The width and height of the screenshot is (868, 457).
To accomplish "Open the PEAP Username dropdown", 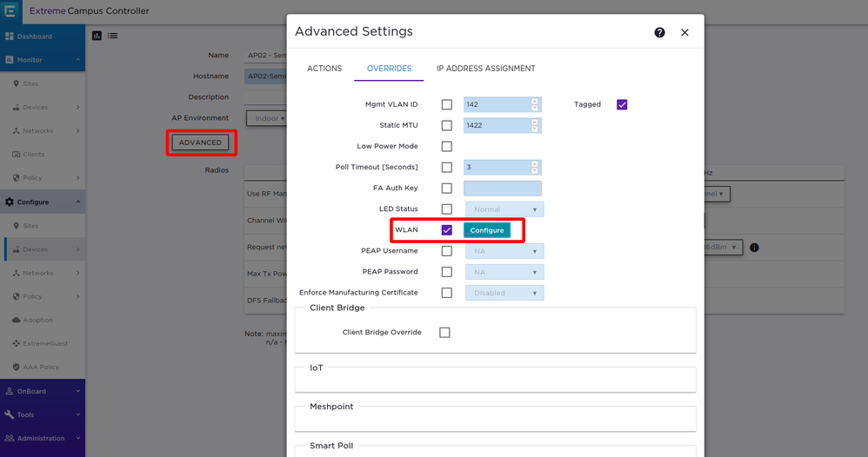I will pos(504,251).
